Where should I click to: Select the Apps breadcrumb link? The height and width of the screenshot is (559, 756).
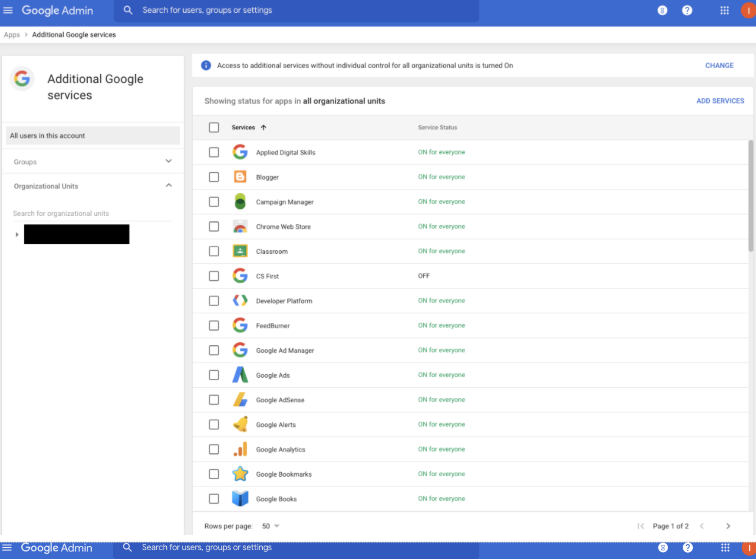coord(11,34)
